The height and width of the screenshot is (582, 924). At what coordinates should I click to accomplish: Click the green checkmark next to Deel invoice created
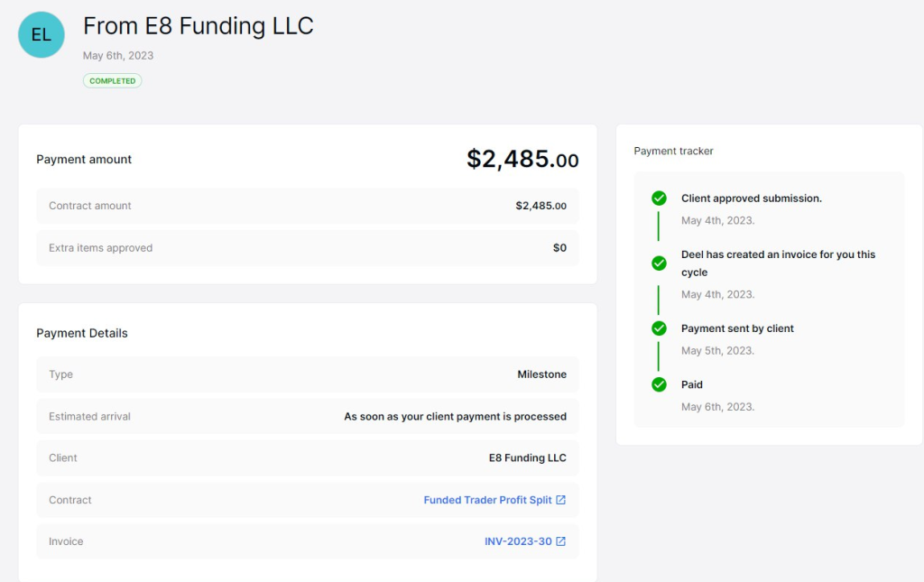[x=659, y=263]
